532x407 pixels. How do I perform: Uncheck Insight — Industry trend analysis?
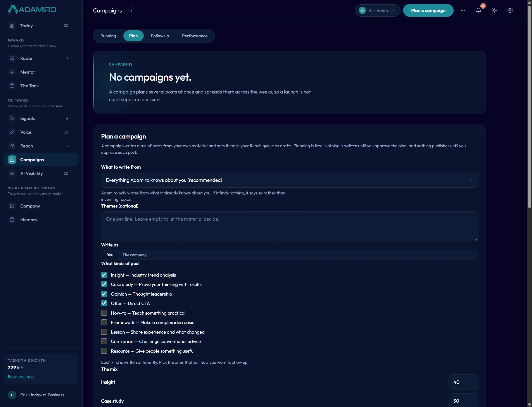tap(104, 275)
